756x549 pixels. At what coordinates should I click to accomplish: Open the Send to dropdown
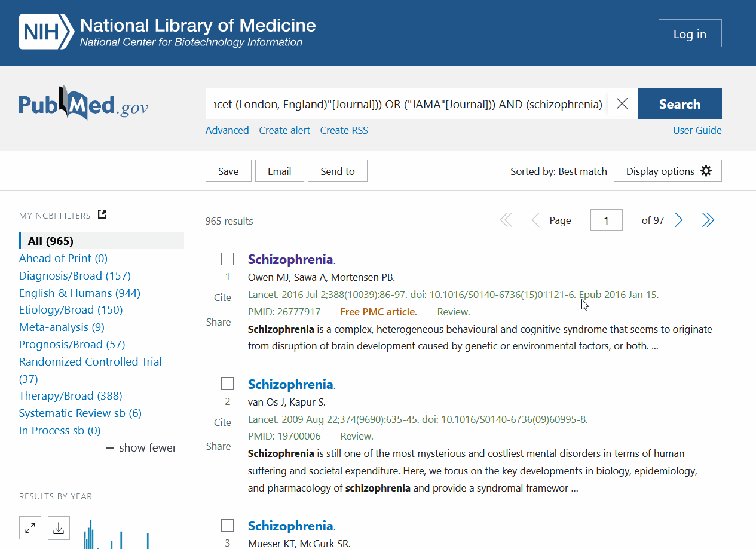point(337,170)
